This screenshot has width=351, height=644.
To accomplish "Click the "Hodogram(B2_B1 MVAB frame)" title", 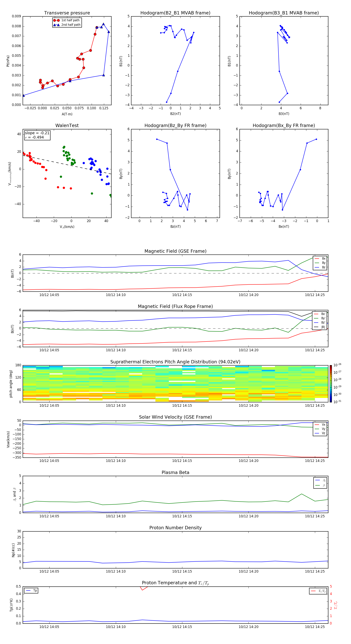I will 175,13.
